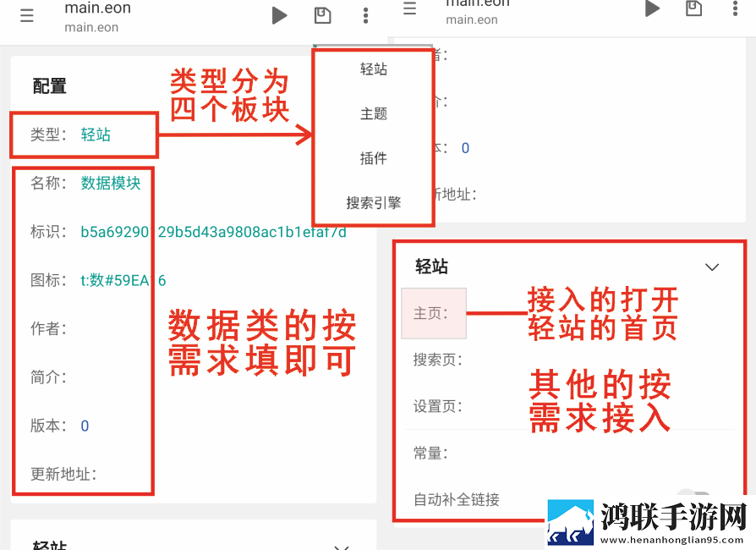Tap the 常量 field in 轻站 card
Viewport: 756px width, 550px height.
[x=430, y=453]
